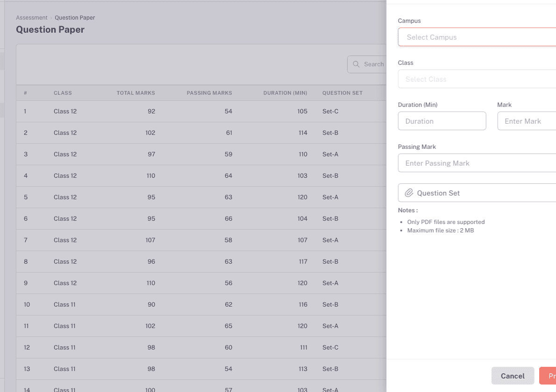Screen dimensions: 556x392
Task: Focus the Enter Mark input field
Action: pyautogui.click(x=527, y=121)
